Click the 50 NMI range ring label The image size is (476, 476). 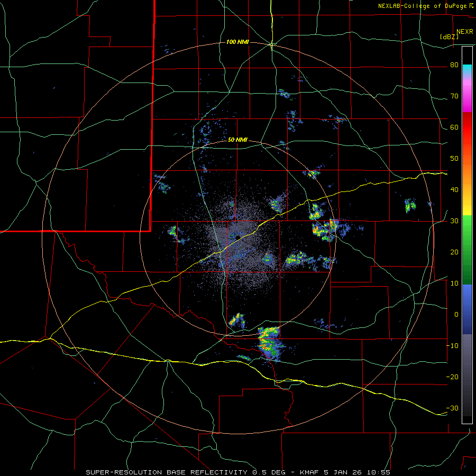click(237, 140)
